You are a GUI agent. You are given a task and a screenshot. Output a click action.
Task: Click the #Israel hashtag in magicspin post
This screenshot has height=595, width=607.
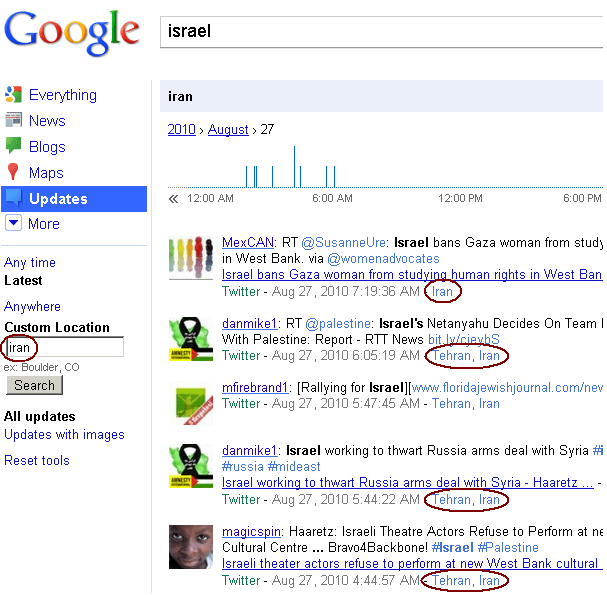point(453,547)
